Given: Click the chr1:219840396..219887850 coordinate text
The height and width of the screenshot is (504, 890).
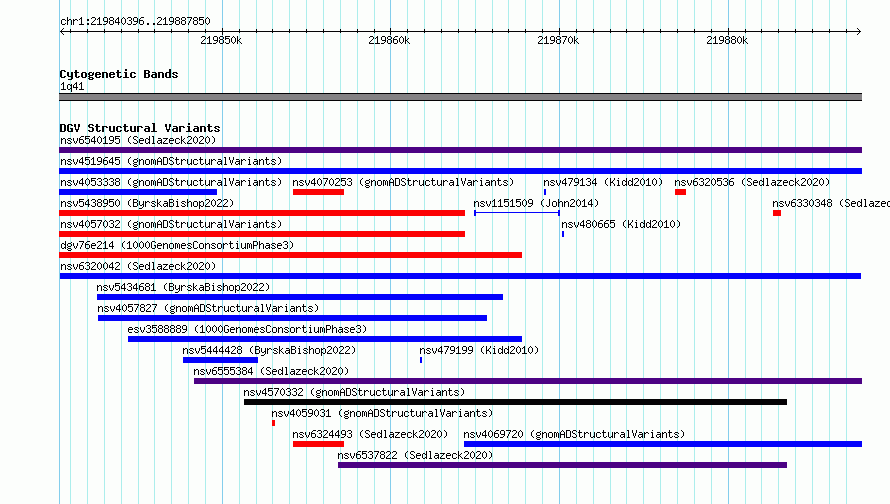Looking at the screenshot, I should (135, 21).
